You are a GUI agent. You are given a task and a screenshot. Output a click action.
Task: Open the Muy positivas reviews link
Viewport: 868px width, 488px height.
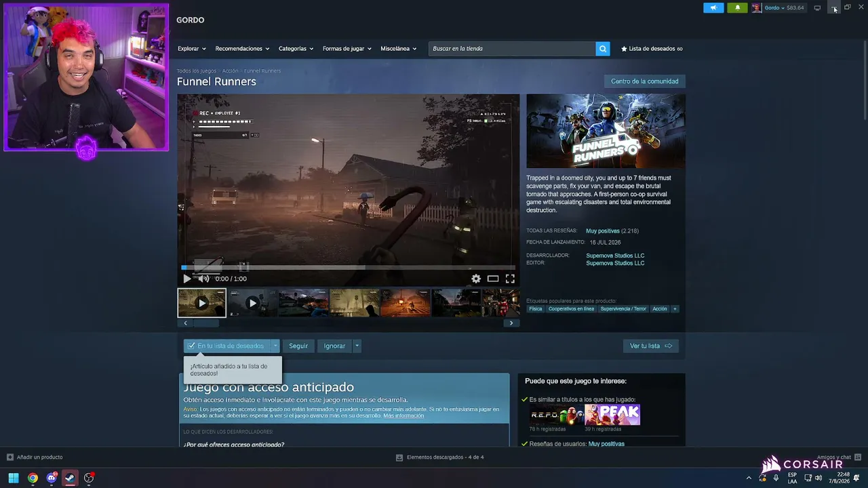[x=603, y=231]
